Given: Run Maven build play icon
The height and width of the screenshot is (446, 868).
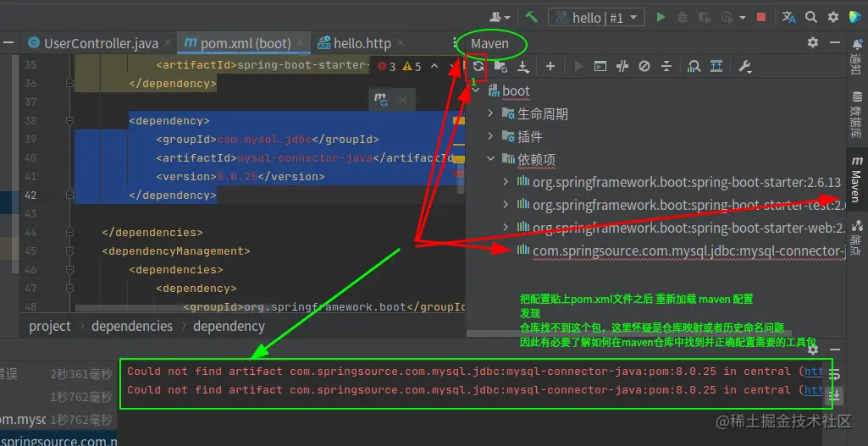Looking at the screenshot, I should (x=579, y=66).
